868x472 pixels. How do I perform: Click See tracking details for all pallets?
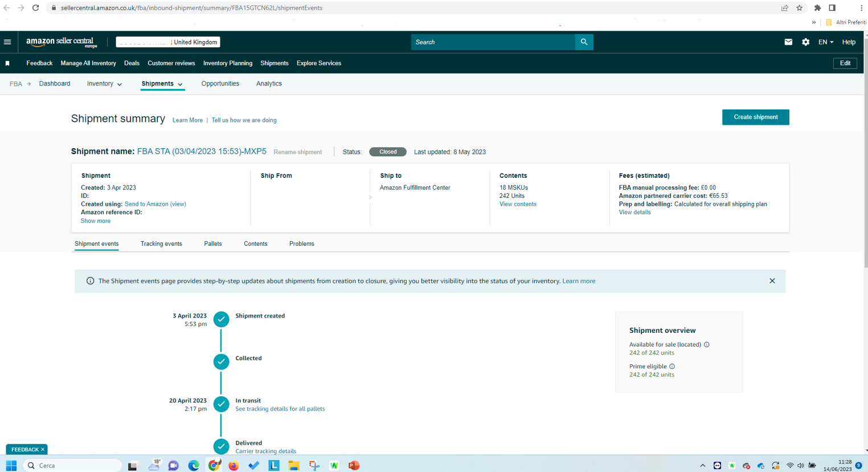tap(280, 409)
